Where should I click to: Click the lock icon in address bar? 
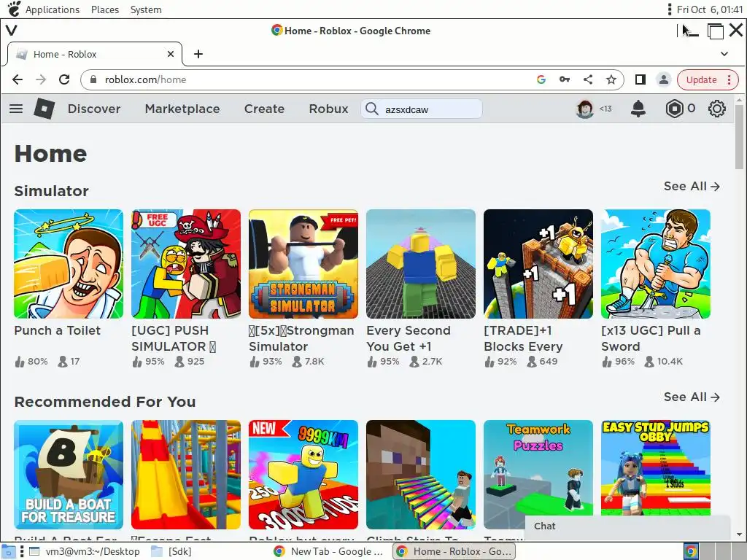[93, 79]
